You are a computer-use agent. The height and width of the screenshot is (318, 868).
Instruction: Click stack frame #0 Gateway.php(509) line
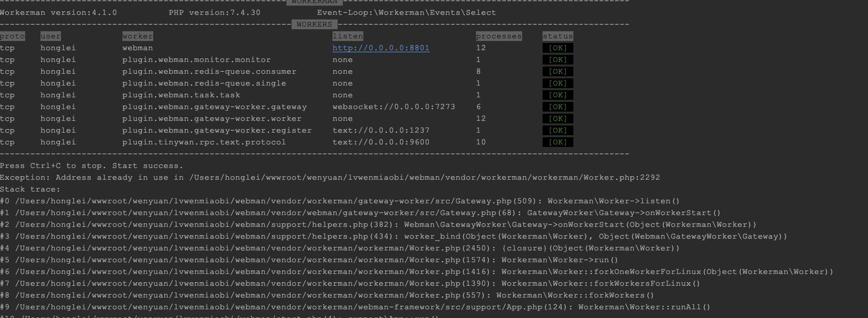click(x=340, y=201)
